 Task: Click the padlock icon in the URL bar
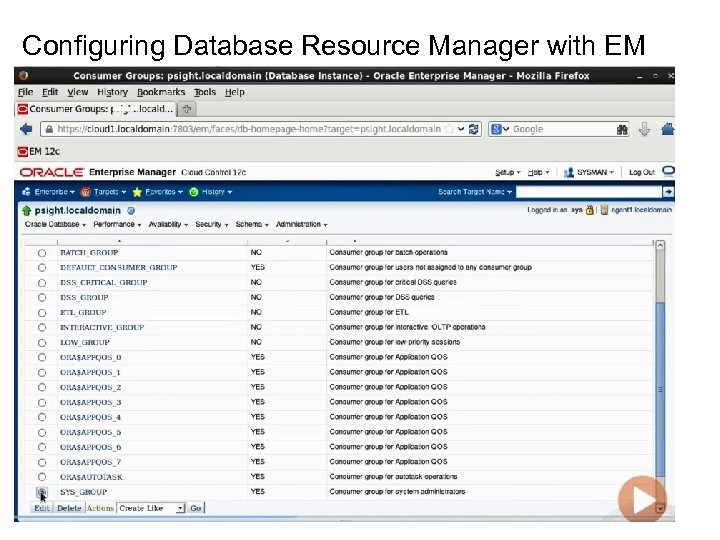(49, 129)
